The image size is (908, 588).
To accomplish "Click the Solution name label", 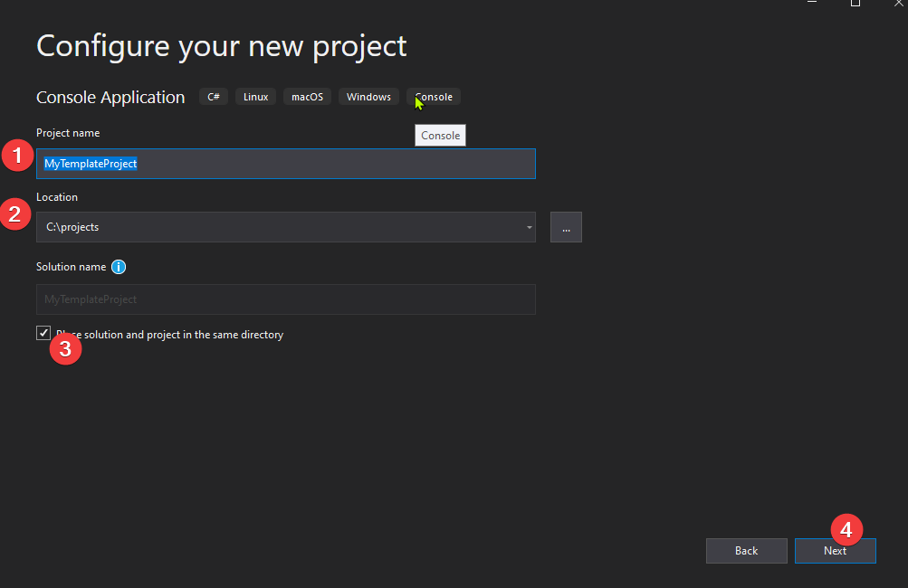I will [72, 267].
